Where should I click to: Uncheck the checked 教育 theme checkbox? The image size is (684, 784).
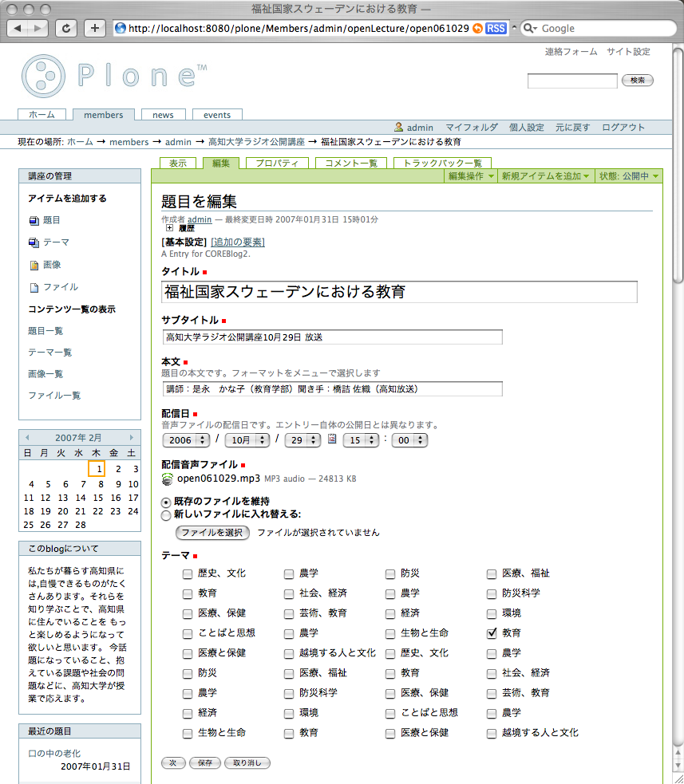(x=492, y=633)
